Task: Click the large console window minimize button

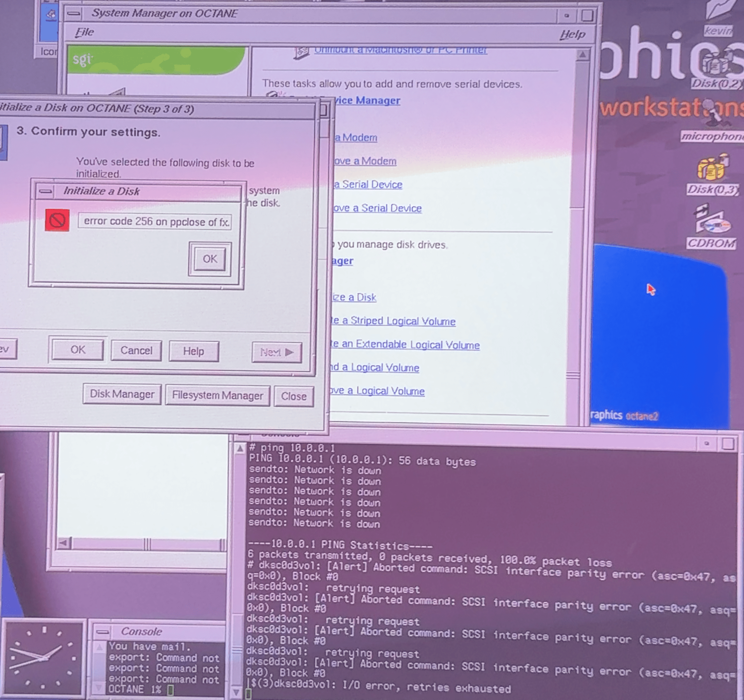Action: [x=706, y=443]
